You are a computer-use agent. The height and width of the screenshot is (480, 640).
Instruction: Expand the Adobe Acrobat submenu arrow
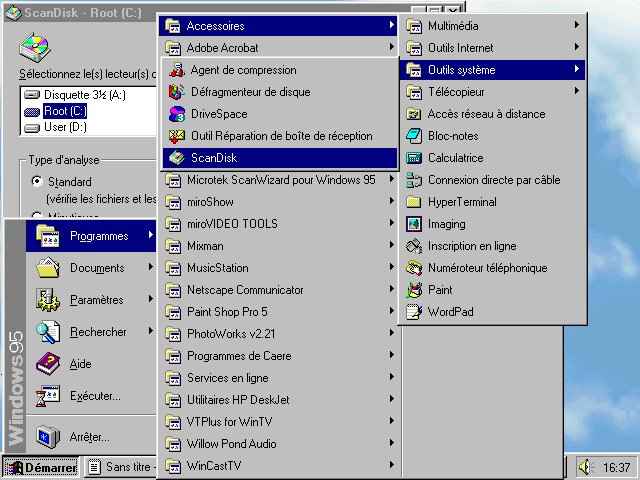coord(391,47)
